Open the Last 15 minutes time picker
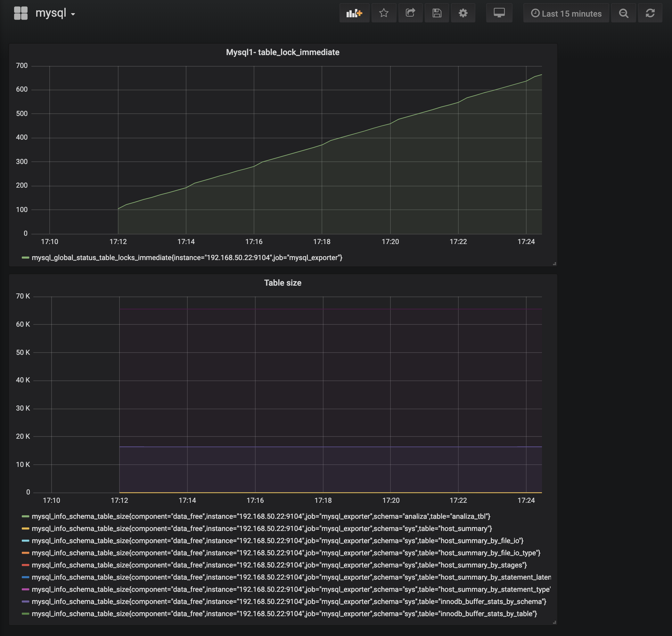Viewport: 672px width, 636px height. click(x=566, y=13)
